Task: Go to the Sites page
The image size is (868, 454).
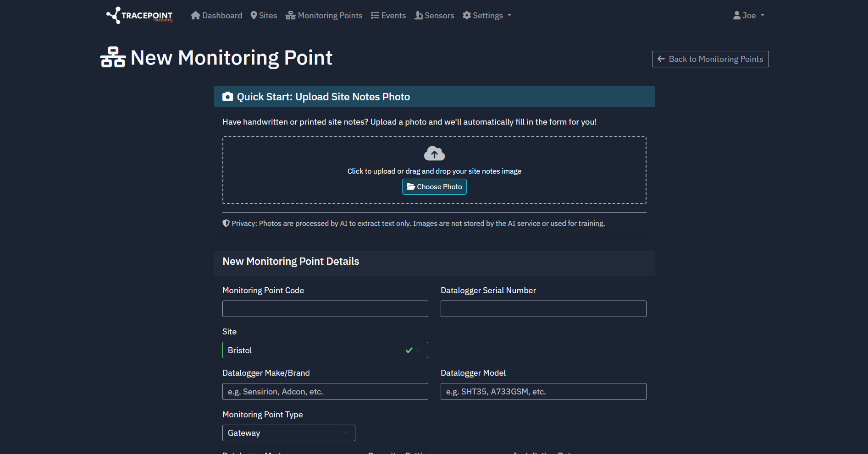Action: [x=264, y=16]
